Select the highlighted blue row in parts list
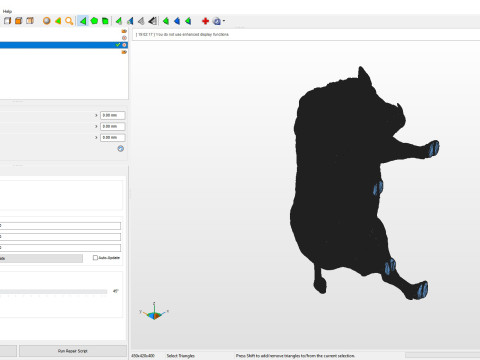This screenshot has height=360, width=480. tap(64, 45)
